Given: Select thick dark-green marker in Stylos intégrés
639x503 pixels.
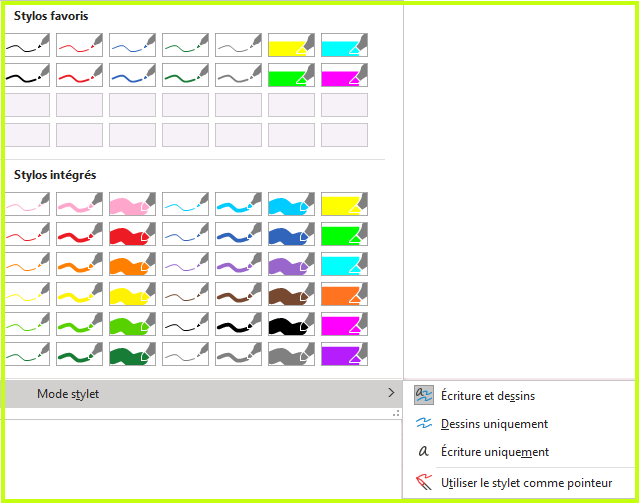Looking at the screenshot, I should (132, 354).
